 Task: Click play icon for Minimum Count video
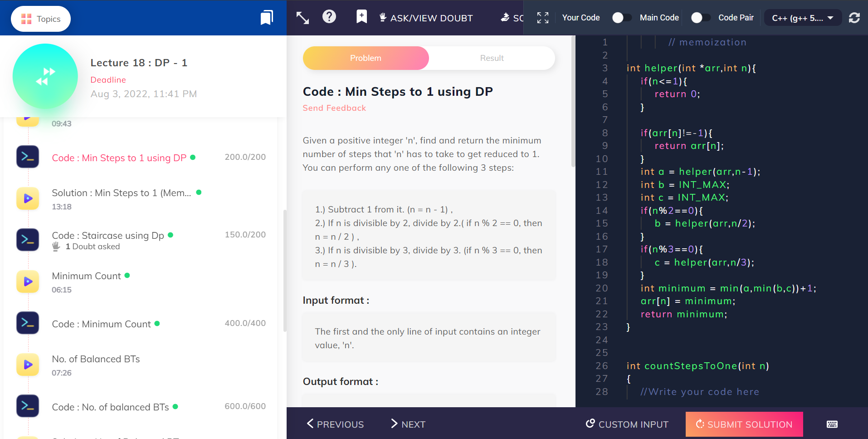click(28, 281)
